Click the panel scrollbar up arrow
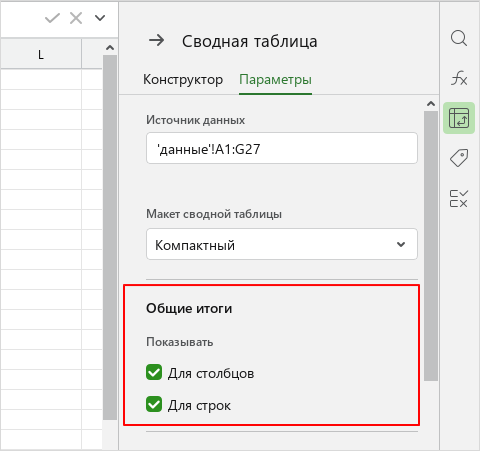 click(x=431, y=104)
